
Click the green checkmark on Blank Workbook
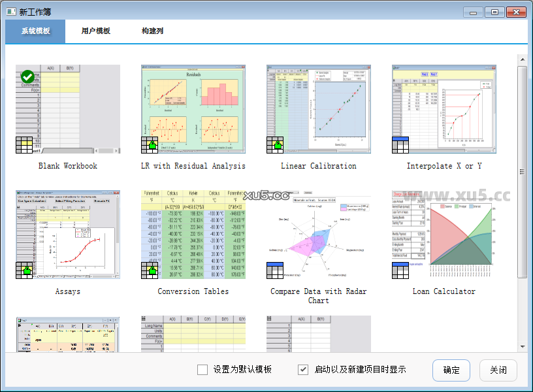(27, 77)
